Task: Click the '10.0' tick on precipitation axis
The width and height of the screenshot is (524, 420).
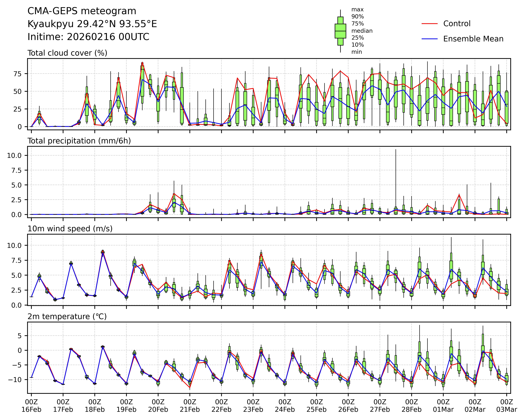Action: point(14,156)
